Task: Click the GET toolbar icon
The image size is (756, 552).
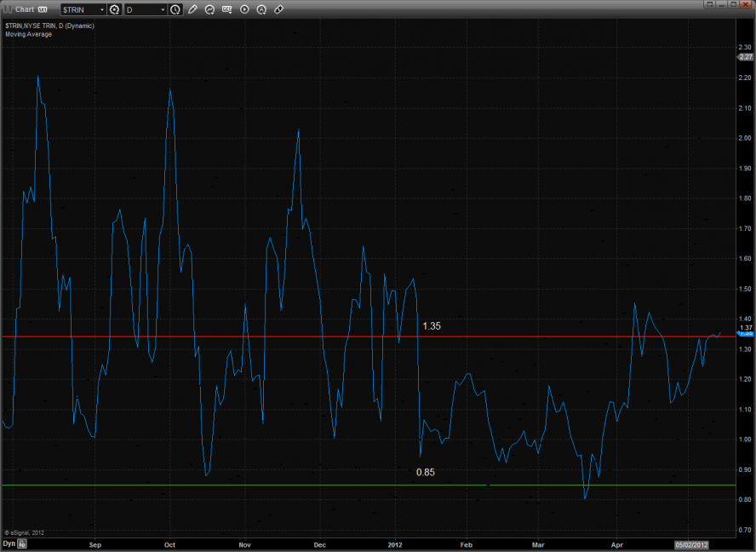Action: [x=226, y=9]
